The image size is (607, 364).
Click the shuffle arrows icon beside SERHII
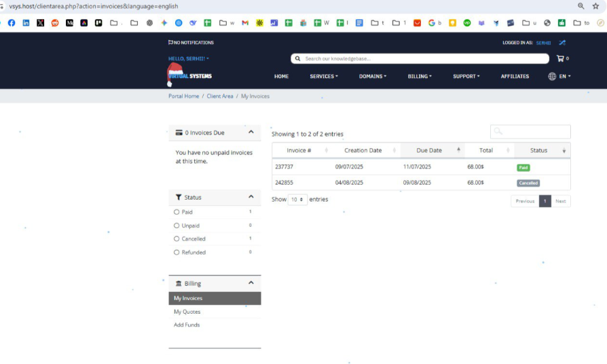click(562, 43)
